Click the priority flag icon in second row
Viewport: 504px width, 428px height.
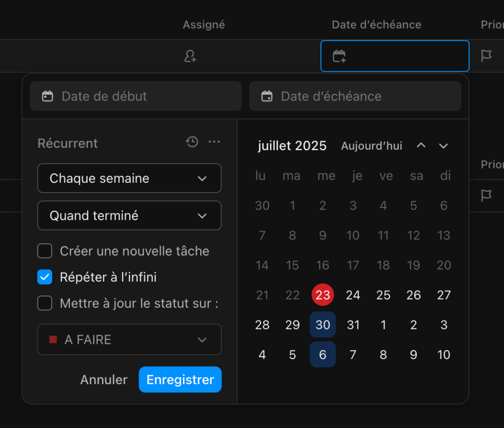[486, 196]
